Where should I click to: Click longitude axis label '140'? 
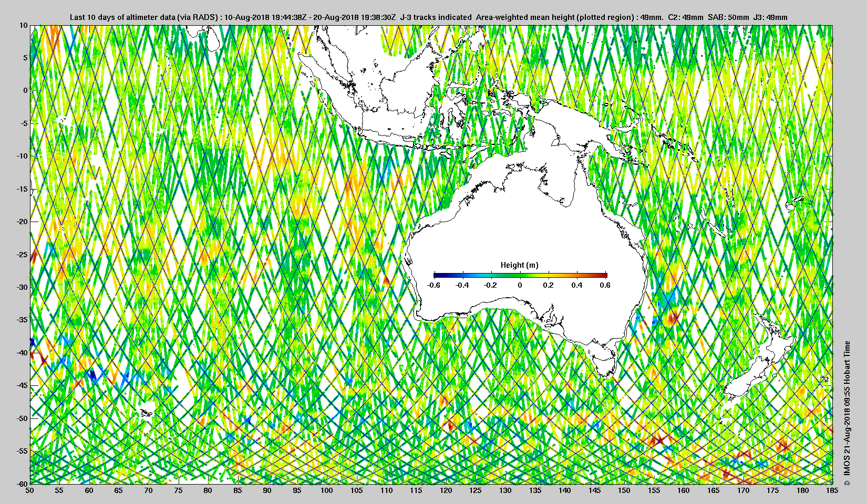[x=565, y=490]
